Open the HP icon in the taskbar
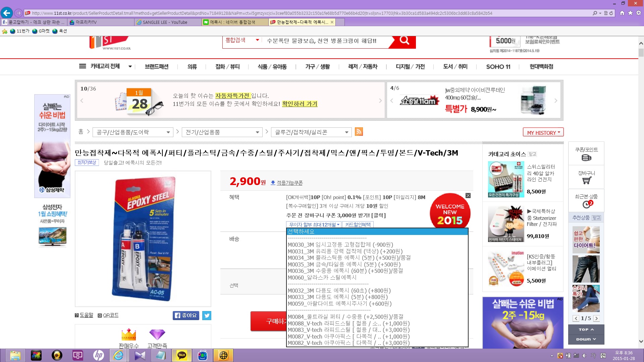The width and height of the screenshot is (644, 362). pyautogui.click(x=98, y=355)
